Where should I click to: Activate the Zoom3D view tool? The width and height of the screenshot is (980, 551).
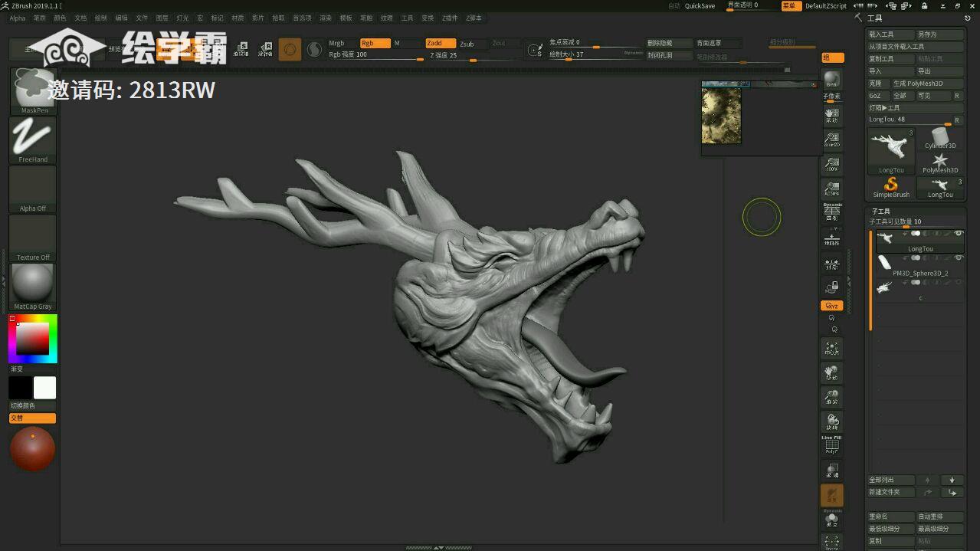(832, 398)
